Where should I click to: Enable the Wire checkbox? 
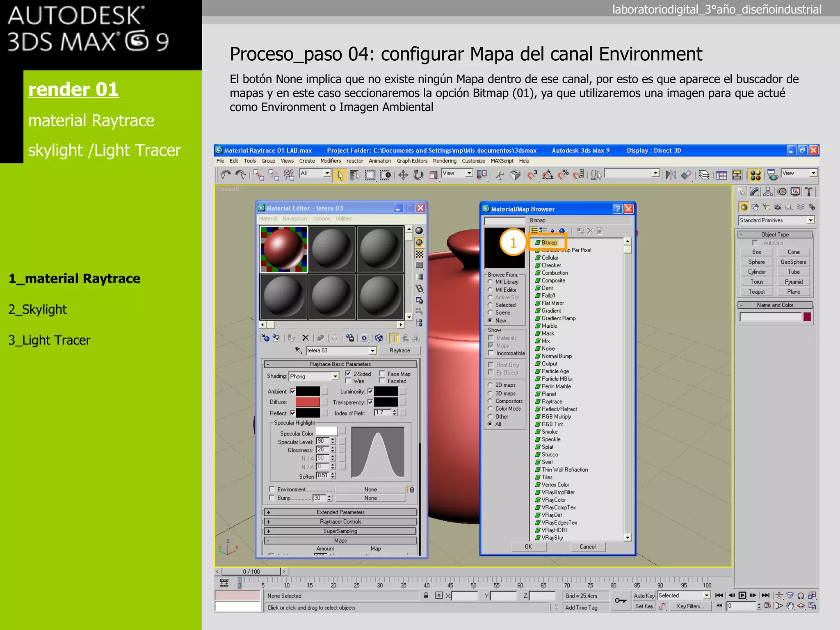click(348, 381)
